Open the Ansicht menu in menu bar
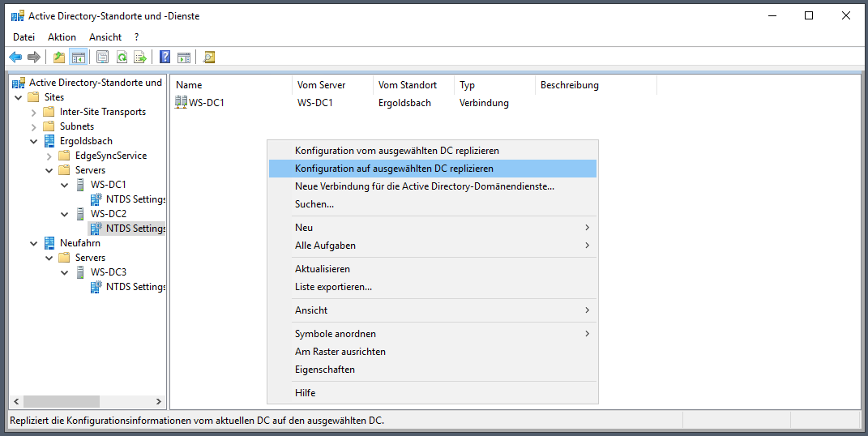 pos(105,37)
